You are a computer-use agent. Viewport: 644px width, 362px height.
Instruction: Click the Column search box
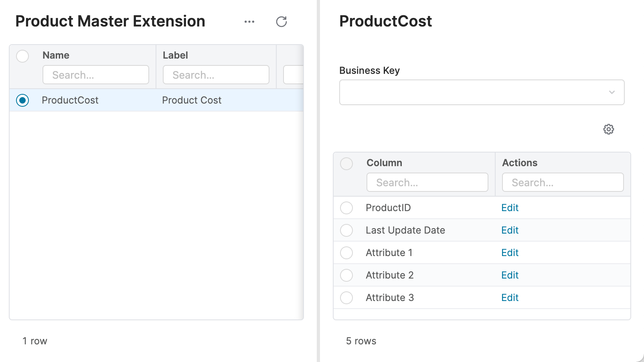coord(427,182)
